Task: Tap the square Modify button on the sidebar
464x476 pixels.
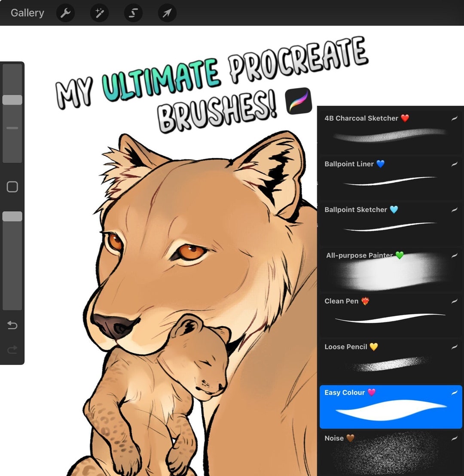Action: pyautogui.click(x=12, y=186)
